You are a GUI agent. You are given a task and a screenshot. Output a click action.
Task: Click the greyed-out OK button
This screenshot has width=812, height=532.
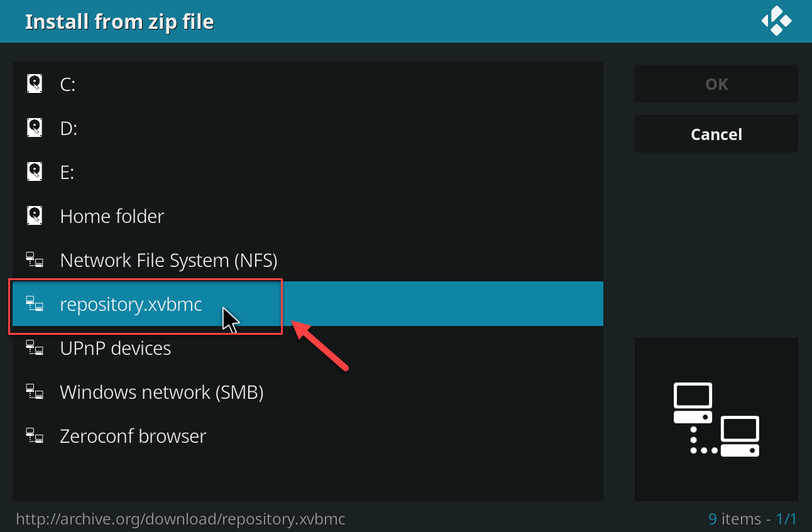[x=716, y=84]
